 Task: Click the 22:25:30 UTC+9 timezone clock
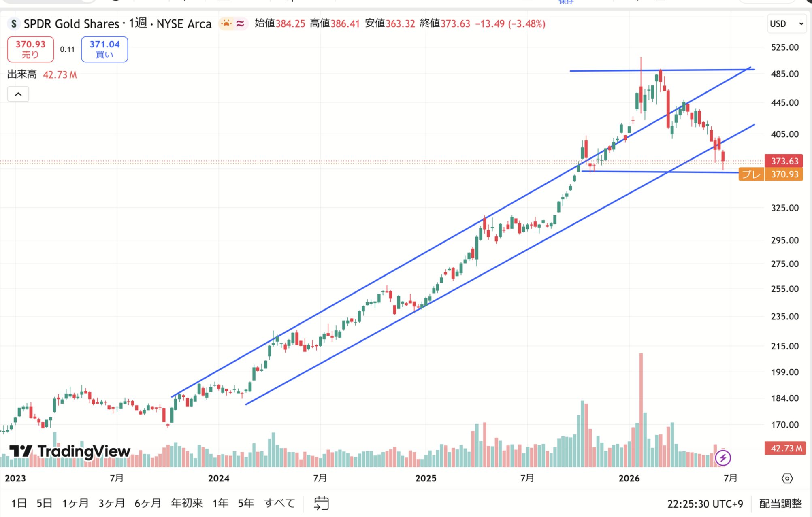705,504
